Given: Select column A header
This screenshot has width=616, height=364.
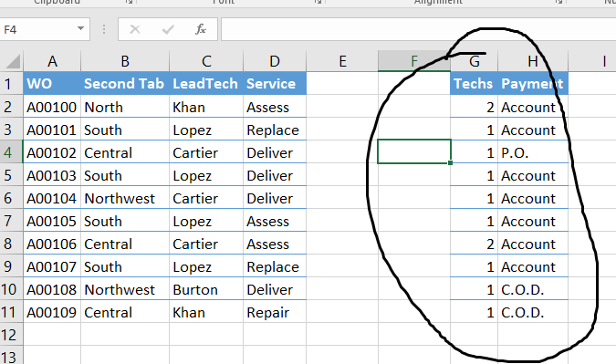Looking at the screenshot, I should (x=52, y=61).
